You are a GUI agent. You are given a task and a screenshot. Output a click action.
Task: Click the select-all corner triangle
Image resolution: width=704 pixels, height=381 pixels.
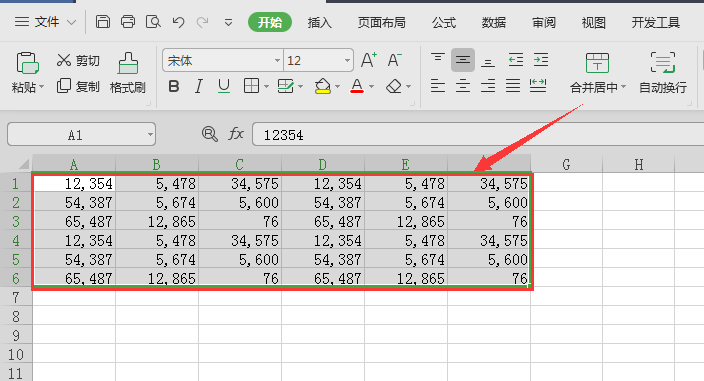coord(24,164)
